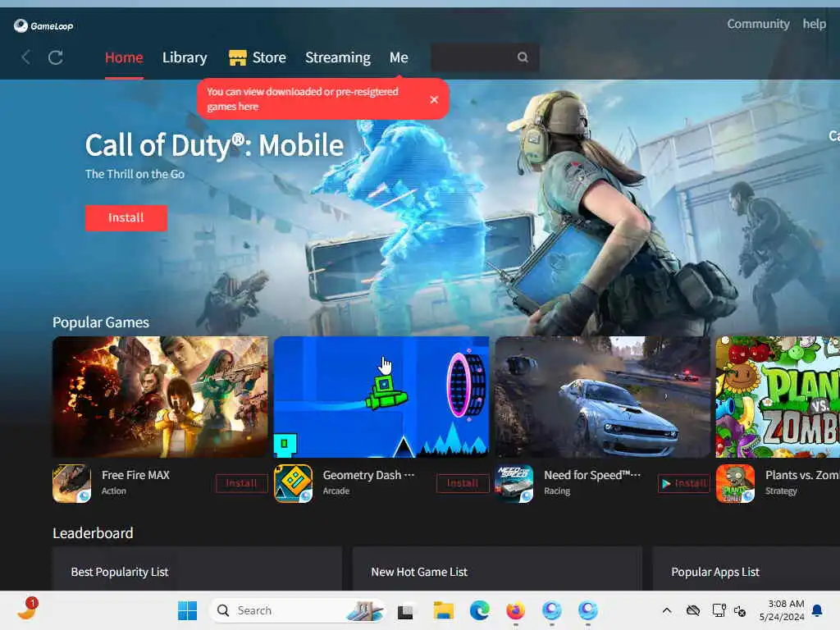Install Need for Speed
840x630 pixels.
click(683, 483)
